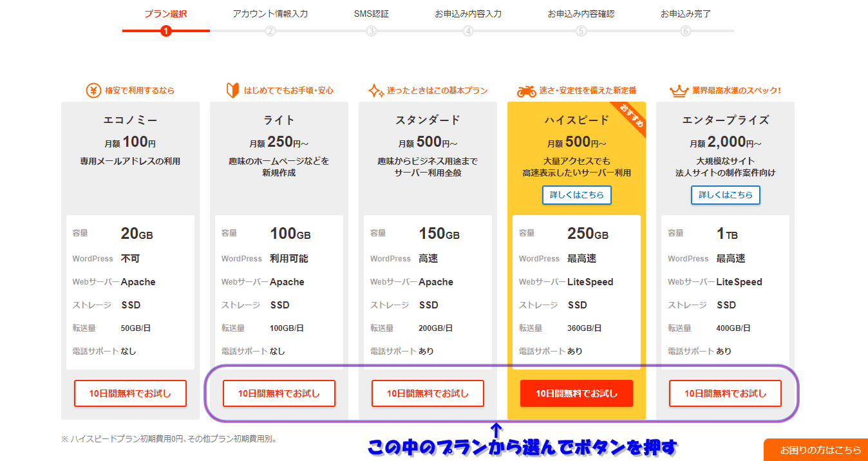The width and height of the screenshot is (868, 461).
Task: Click the yen coin icon above Economy plan
Action: (x=93, y=91)
